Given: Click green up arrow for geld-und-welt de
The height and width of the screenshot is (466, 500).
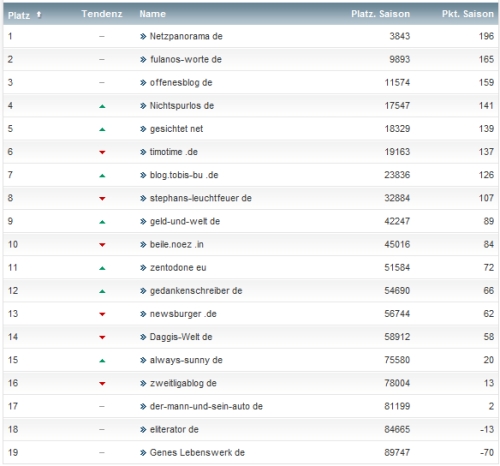Looking at the screenshot, I should (102, 222).
